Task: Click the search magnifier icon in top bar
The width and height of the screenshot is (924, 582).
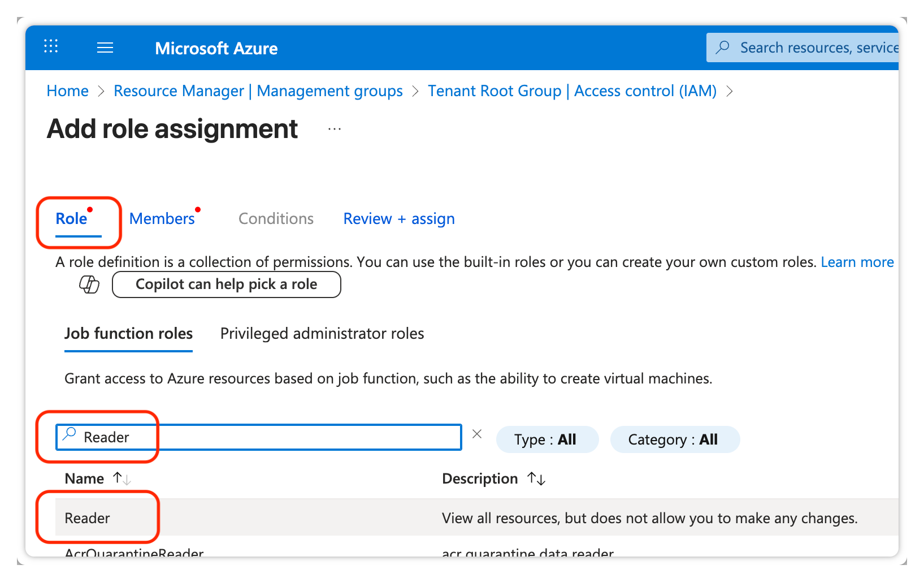Action: point(722,48)
